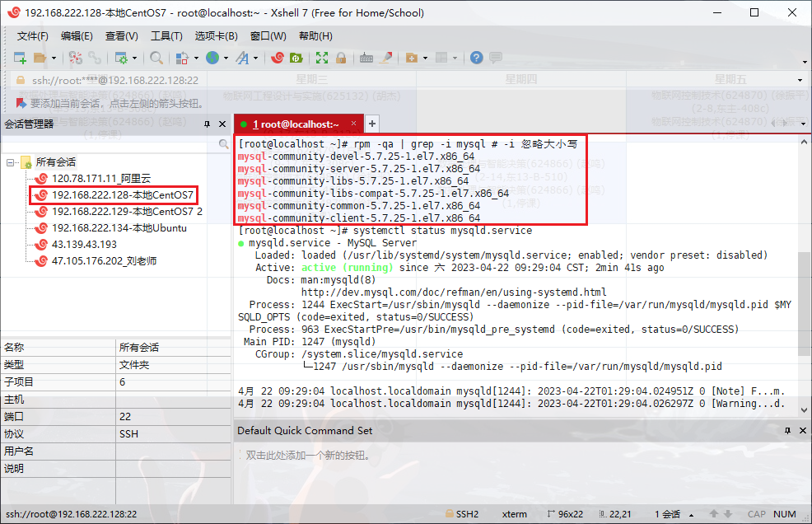Image resolution: width=812 pixels, height=524 pixels.
Task: Click the ssh address bar field
Action: point(404,81)
